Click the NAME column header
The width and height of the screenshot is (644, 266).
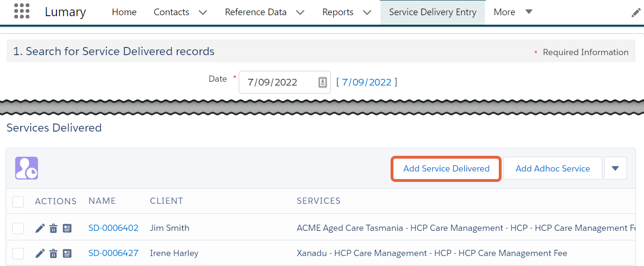pyautogui.click(x=102, y=201)
